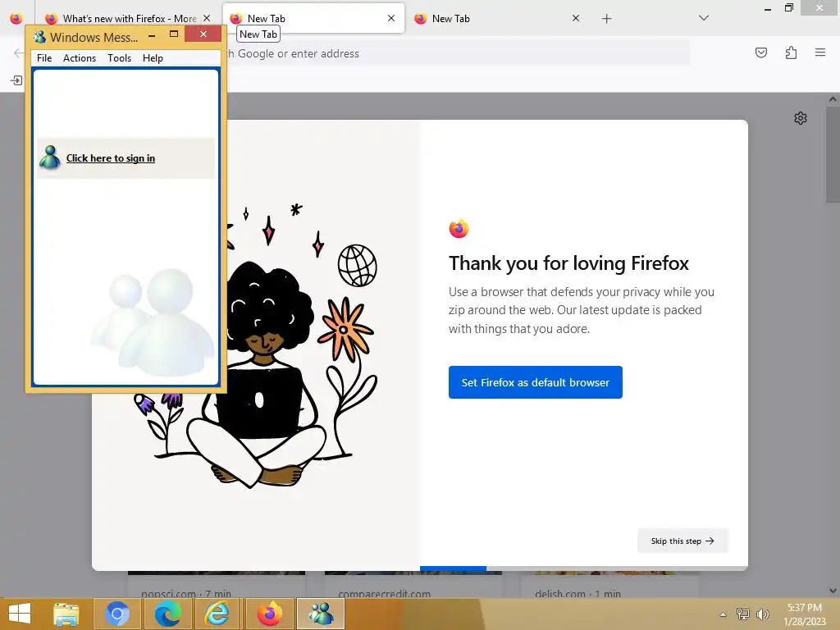Image resolution: width=840 pixels, height=630 pixels.
Task: Click the Firefox back arrow
Action: (18, 53)
